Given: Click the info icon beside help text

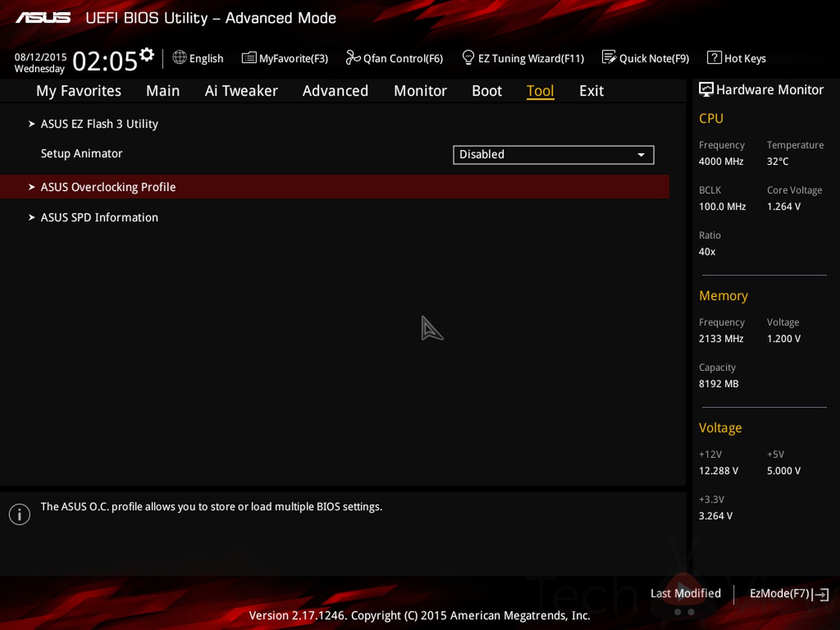Looking at the screenshot, I should pos(19,514).
